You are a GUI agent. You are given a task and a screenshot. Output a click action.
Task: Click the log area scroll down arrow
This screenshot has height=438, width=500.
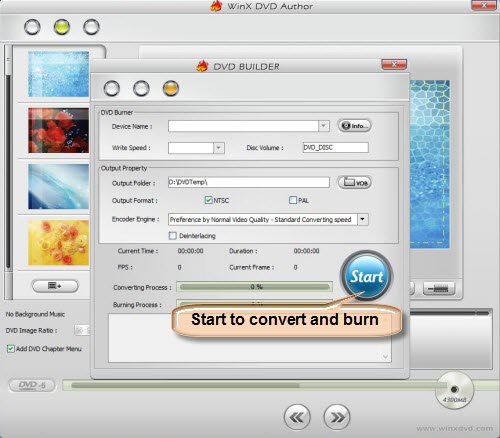(385, 357)
